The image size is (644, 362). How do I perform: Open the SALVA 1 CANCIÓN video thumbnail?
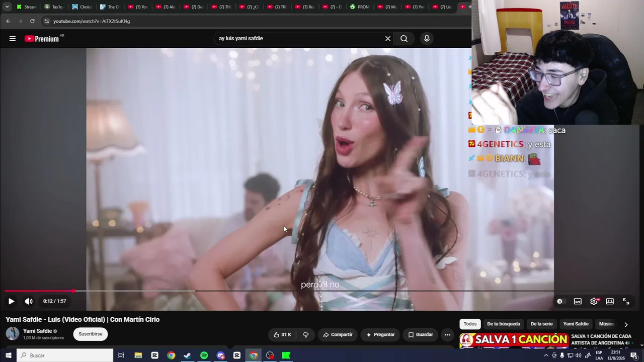tap(514, 340)
